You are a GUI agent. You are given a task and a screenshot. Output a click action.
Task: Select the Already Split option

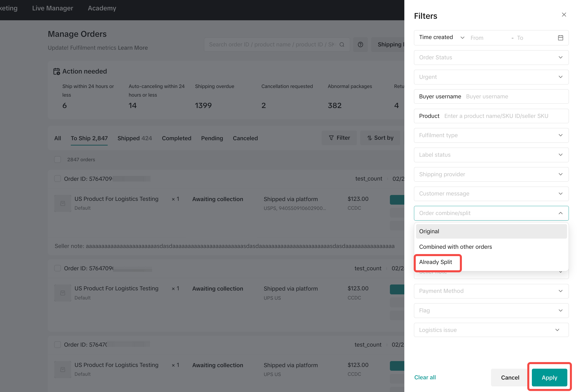point(436,262)
